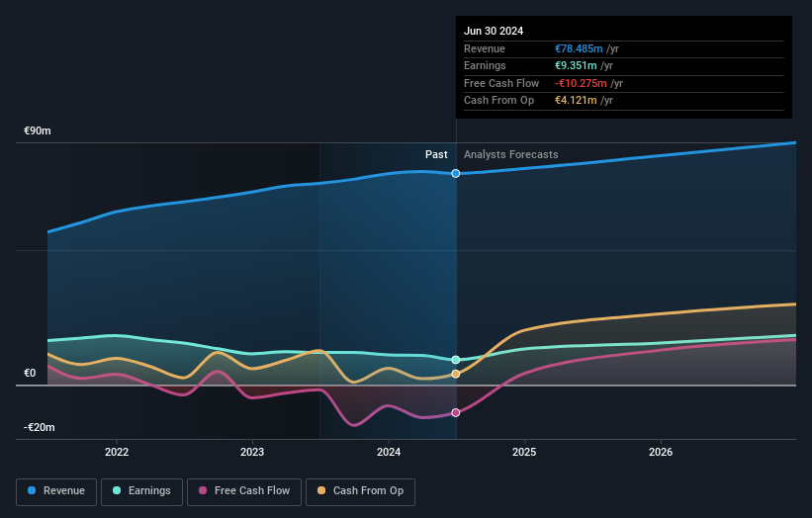Click the Revenue data point marker on blue line
Viewport: 812px width, 518px height.
pos(456,173)
